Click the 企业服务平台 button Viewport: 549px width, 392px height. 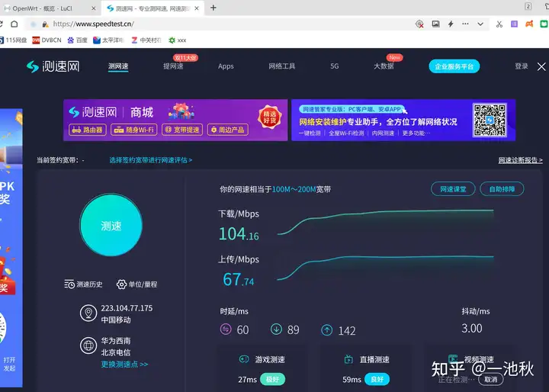click(x=454, y=66)
